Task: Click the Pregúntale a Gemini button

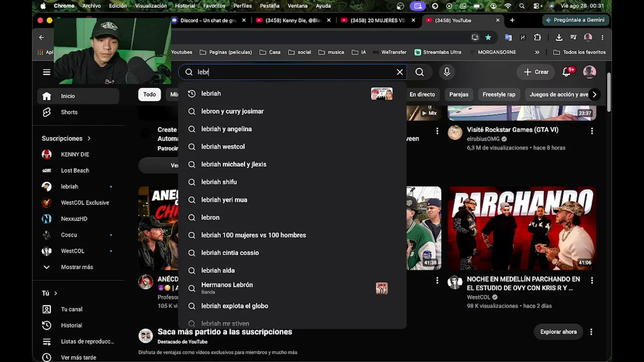Action: [575, 20]
